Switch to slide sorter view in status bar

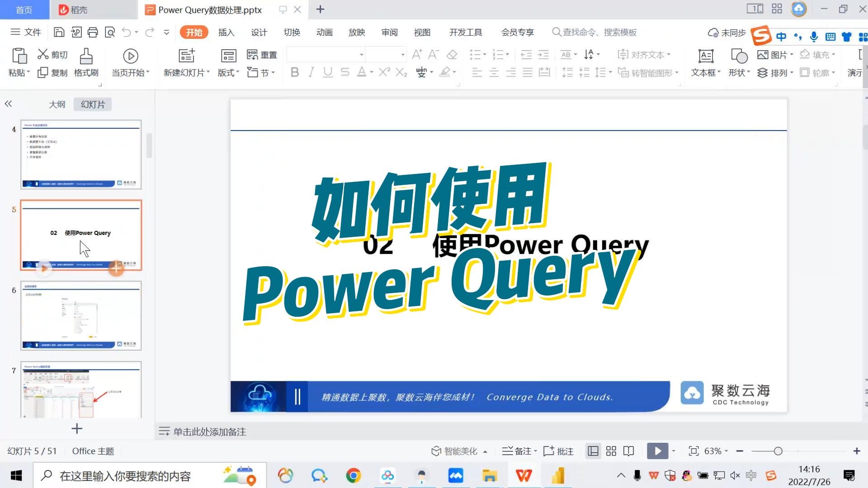click(x=611, y=451)
